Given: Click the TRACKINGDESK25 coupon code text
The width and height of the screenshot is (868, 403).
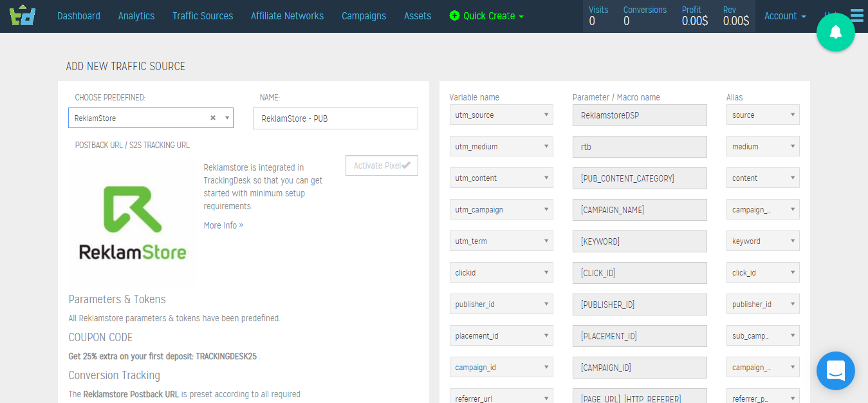Looking at the screenshot, I should click(x=226, y=356).
